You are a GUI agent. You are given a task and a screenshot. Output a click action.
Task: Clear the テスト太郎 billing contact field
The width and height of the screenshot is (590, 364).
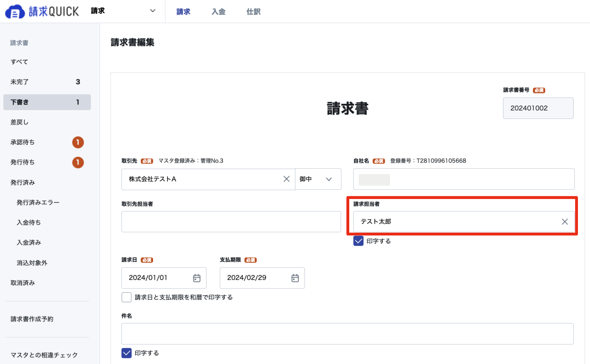(x=565, y=222)
